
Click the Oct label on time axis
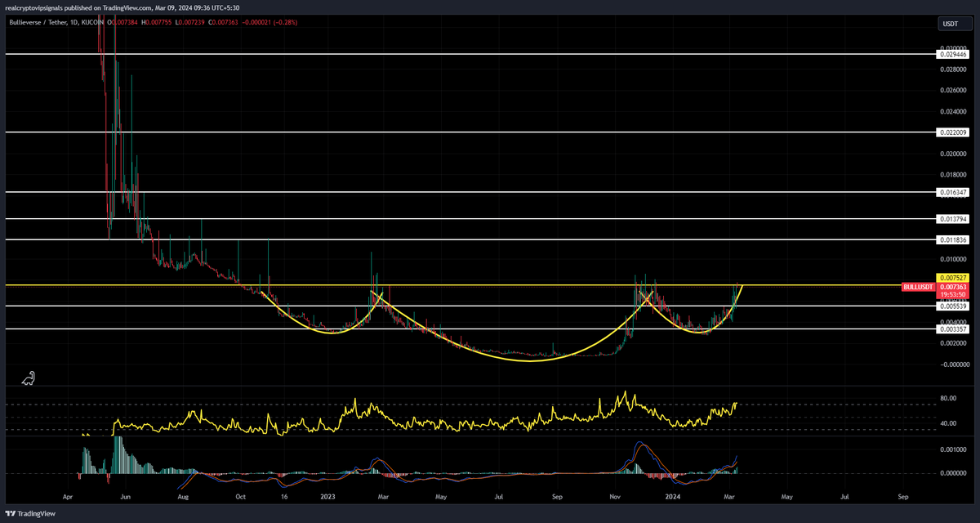pyautogui.click(x=240, y=496)
